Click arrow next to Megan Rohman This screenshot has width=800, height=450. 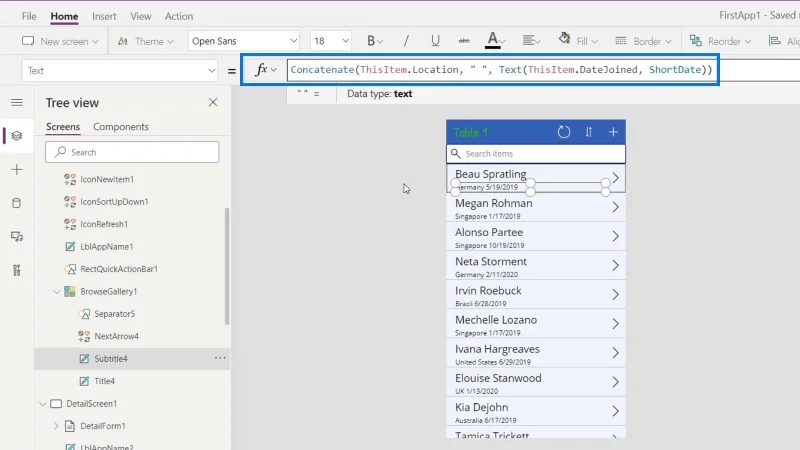click(615, 207)
